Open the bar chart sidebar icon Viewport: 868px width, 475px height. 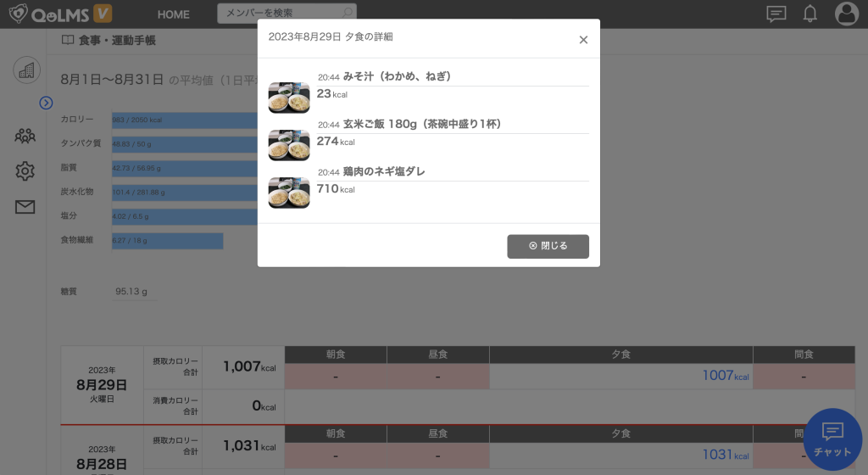(26, 70)
